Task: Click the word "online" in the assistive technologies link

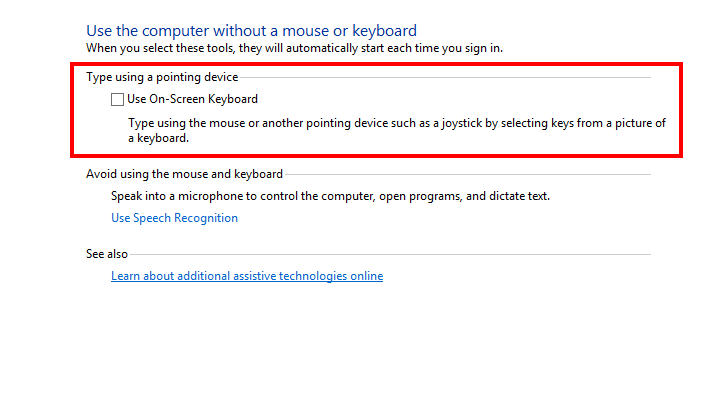Action: pyautogui.click(x=365, y=276)
